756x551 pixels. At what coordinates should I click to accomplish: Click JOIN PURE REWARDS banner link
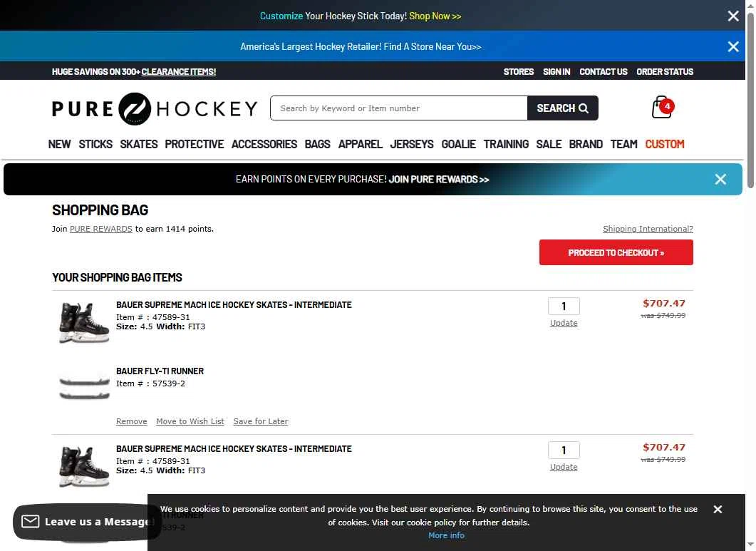point(439,180)
